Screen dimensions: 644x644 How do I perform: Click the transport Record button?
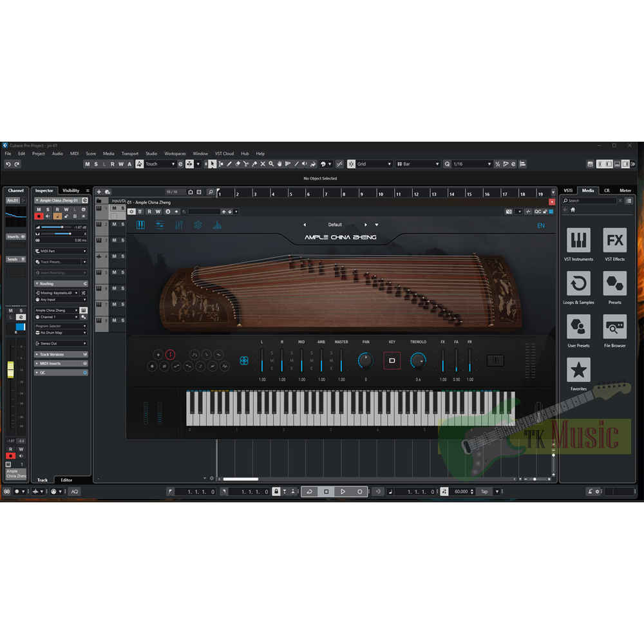click(x=360, y=491)
